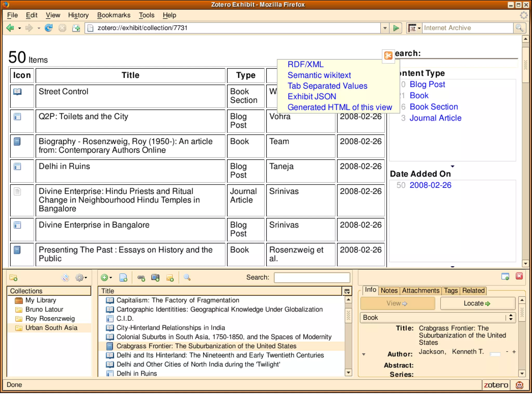Open the column picker next to Title

pyautogui.click(x=347, y=291)
